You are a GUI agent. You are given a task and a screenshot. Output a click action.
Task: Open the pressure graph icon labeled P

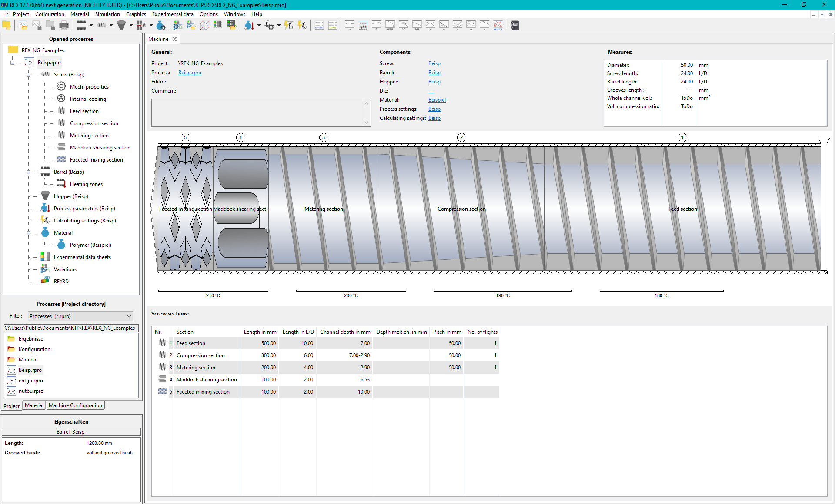click(x=377, y=25)
